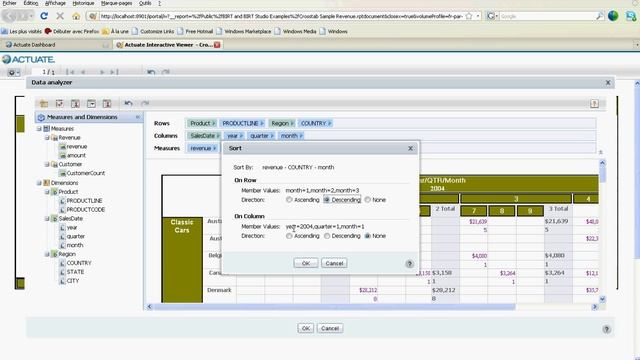Viewport: 640px width, 360px height.
Task: Bookmark this page with the star icon
Action: (x=469, y=16)
